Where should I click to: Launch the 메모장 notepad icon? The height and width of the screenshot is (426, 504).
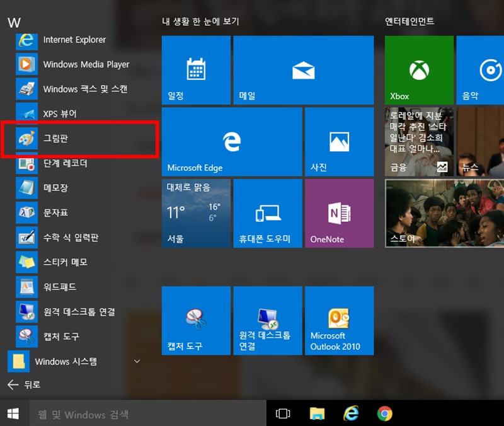coord(26,188)
